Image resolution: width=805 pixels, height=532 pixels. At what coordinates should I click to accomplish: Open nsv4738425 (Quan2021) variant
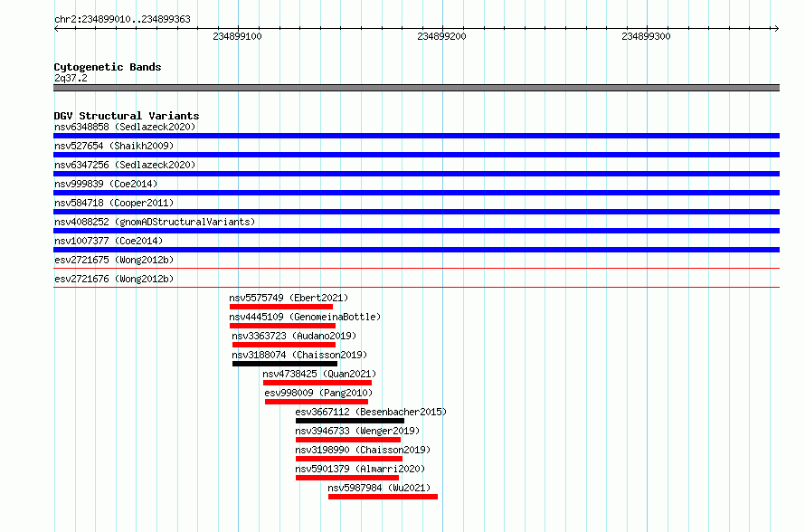(319, 374)
